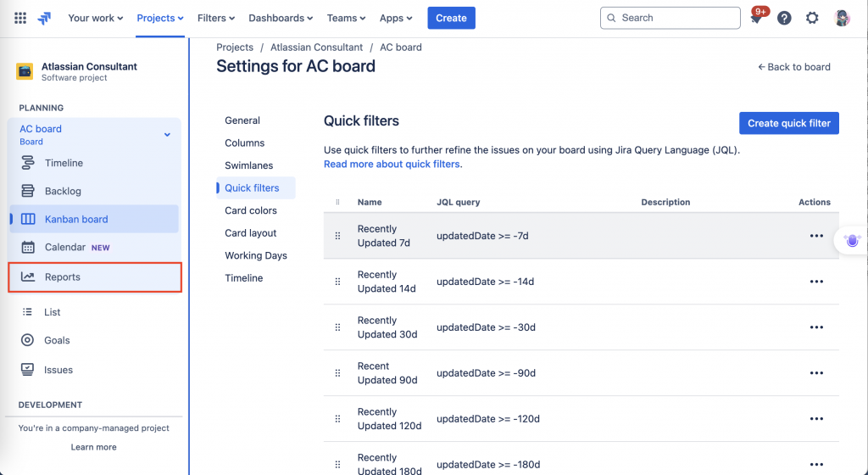Click the Atlassian Consultant project icon
Screen dimensions: 868x475
coord(25,72)
